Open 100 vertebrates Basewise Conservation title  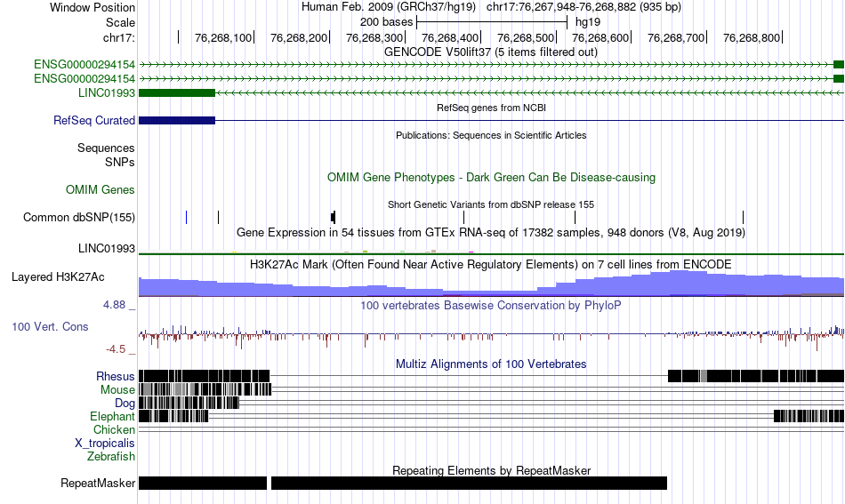(x=491, y=305)
